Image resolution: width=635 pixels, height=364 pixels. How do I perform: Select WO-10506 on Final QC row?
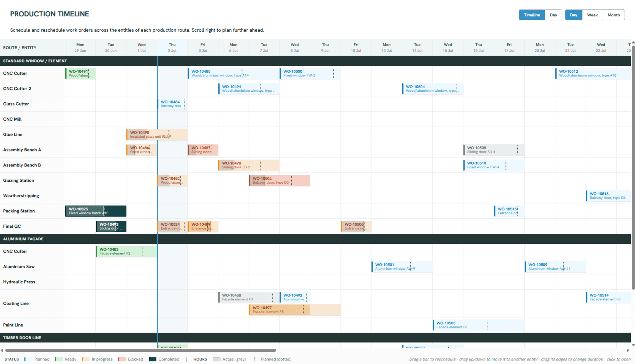[356, 226]
